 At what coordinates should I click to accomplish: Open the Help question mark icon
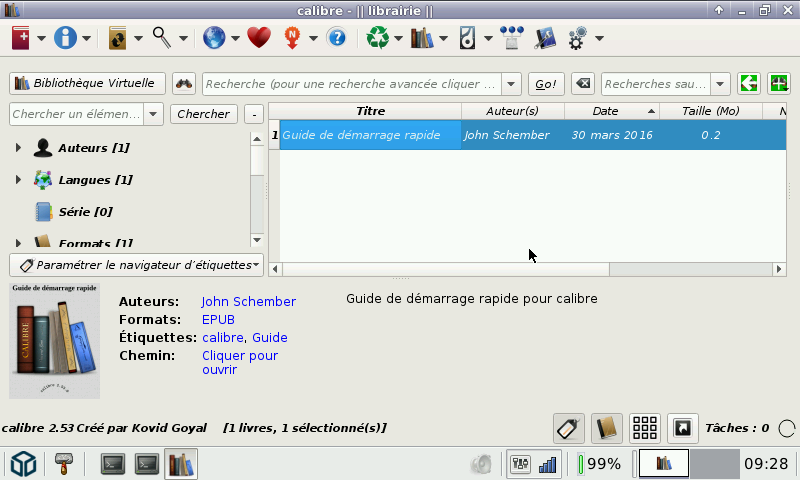(x=337, y=38)
